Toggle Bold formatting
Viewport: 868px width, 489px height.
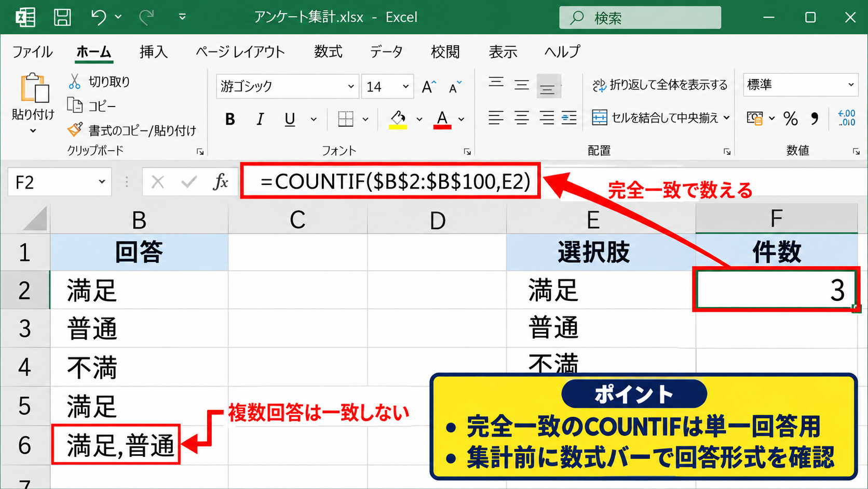(x=230, y=120)
